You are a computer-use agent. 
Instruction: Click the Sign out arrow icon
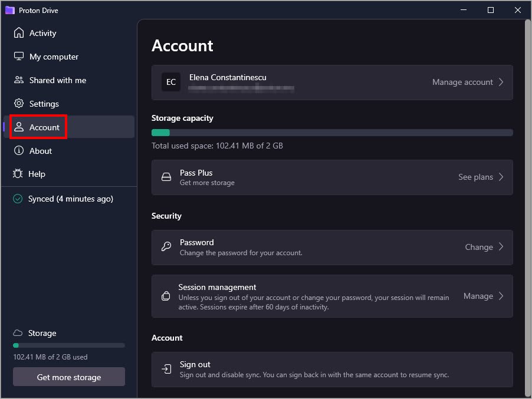click(x=166, y=370)
